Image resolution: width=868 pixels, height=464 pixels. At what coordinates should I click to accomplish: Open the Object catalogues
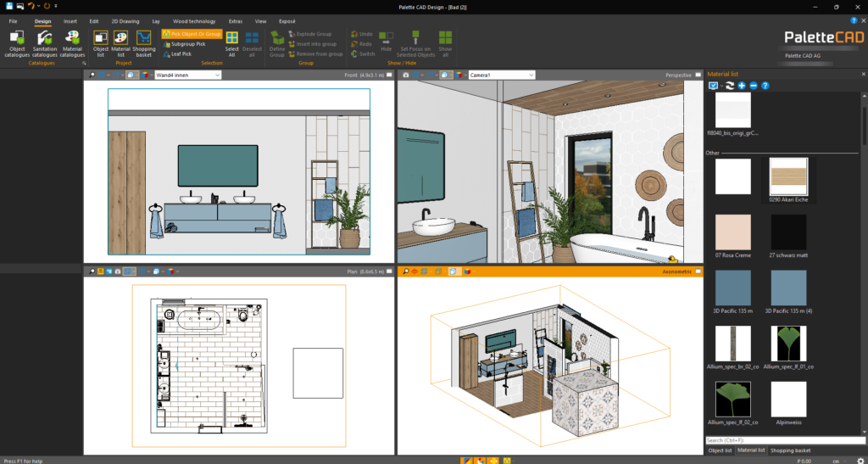[17, 42]
